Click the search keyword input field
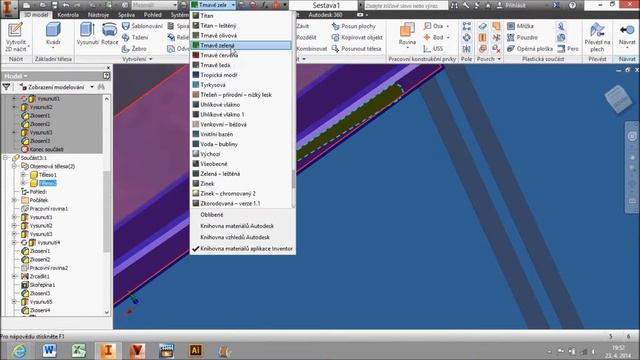640x360 pixels. (406, 5)
